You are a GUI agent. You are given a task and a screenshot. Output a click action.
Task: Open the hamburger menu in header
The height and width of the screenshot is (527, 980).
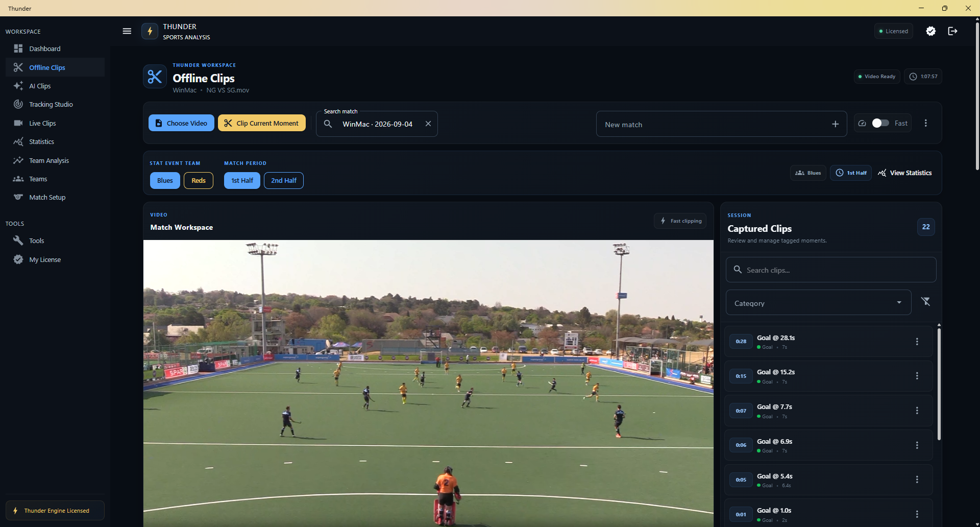(127, 31)
